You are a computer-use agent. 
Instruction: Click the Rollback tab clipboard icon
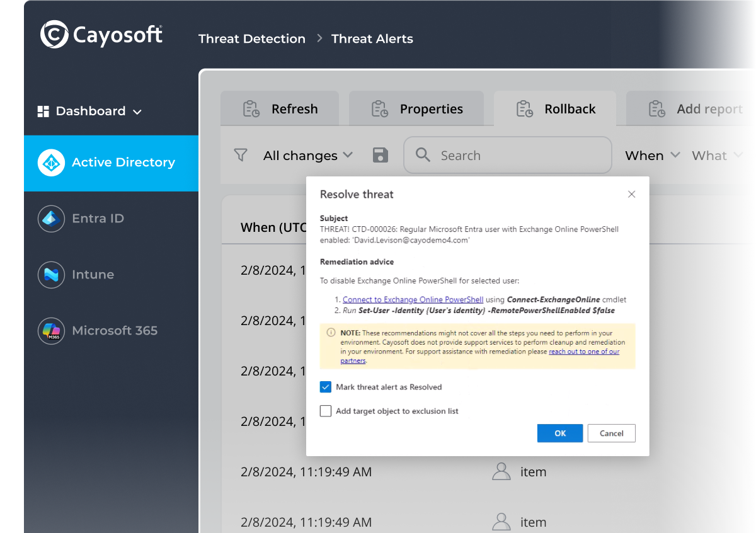click(x=525, y=109)
